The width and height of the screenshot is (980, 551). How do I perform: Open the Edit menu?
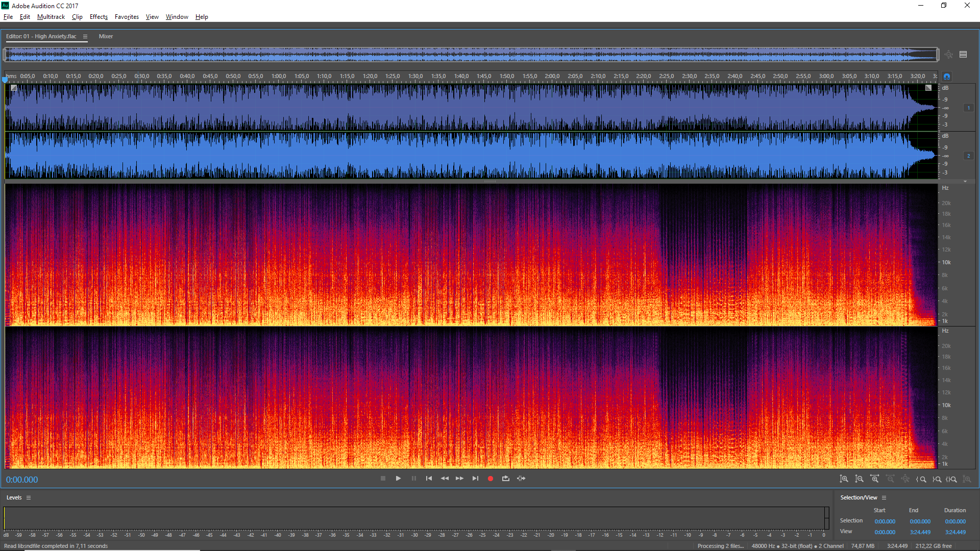tap(25, 17)
